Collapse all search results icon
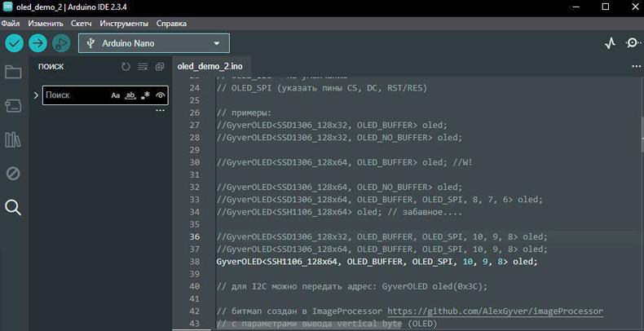 pyautogui.click(x=160, y=67)
